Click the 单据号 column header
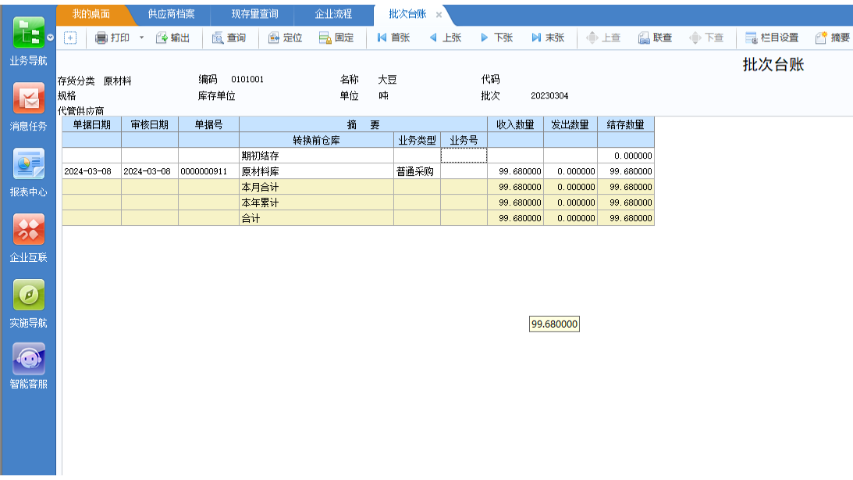The height and width of the screenshot is (480, 853). coord(209,125)
